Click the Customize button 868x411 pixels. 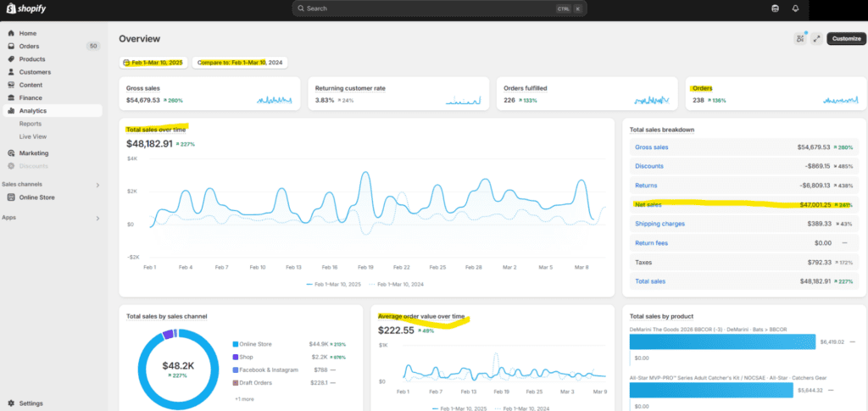845,38
